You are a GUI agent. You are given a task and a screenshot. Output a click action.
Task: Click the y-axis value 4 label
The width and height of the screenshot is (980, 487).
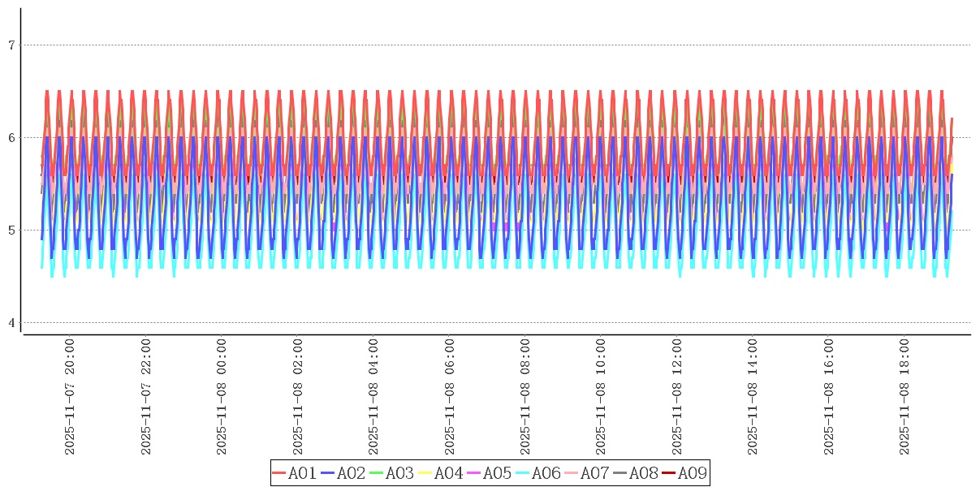click(x=11, y=323)
